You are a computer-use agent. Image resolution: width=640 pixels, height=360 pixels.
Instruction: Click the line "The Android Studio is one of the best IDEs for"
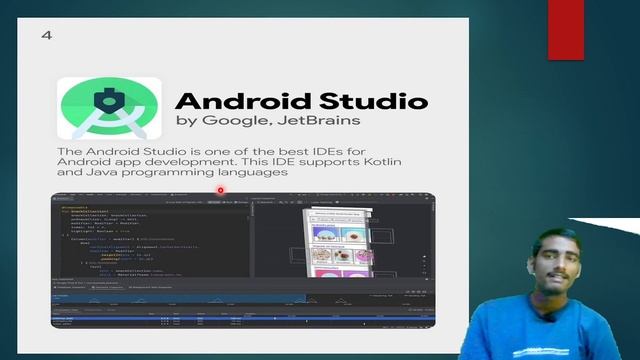(211, 151)
